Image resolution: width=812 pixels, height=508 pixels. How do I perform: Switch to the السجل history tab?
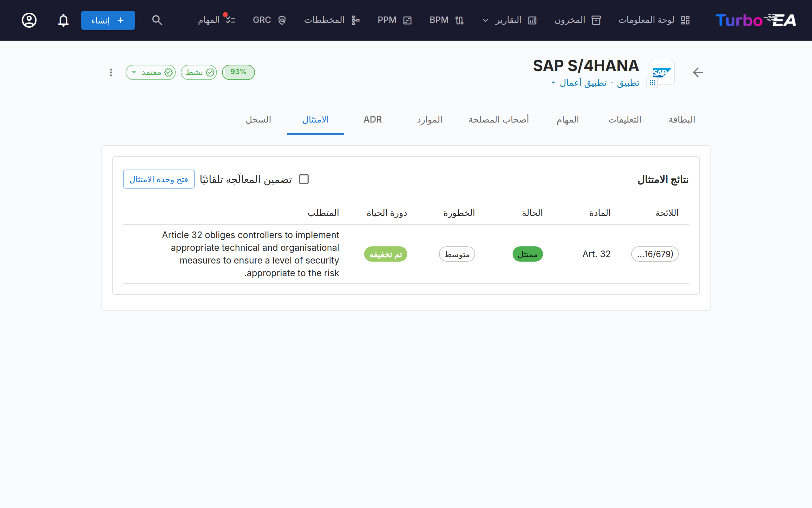click(x=259, y=120)
